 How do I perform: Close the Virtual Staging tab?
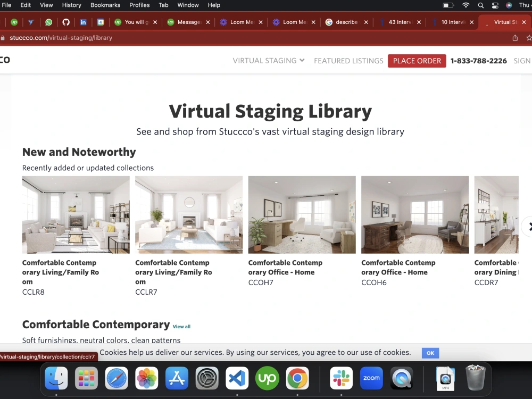point(524,22)
